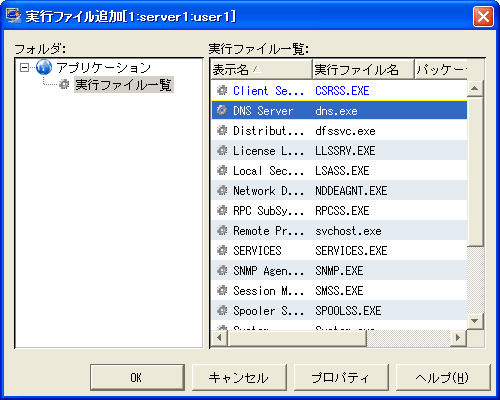Click the LLSSRV.EXE file name cell
This screenshot has height=400, width=500.
click(x=345, y=151)
